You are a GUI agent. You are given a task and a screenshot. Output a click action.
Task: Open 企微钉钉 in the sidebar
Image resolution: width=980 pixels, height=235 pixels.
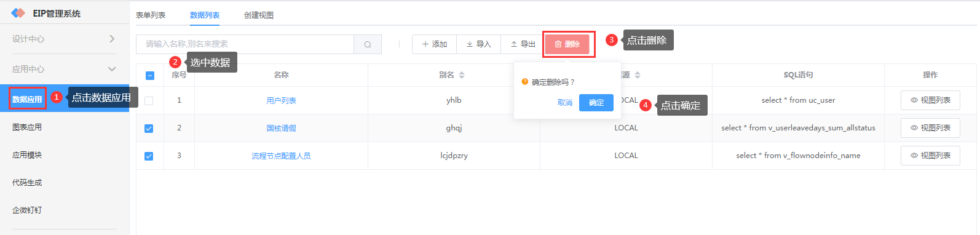click(65, 210)
